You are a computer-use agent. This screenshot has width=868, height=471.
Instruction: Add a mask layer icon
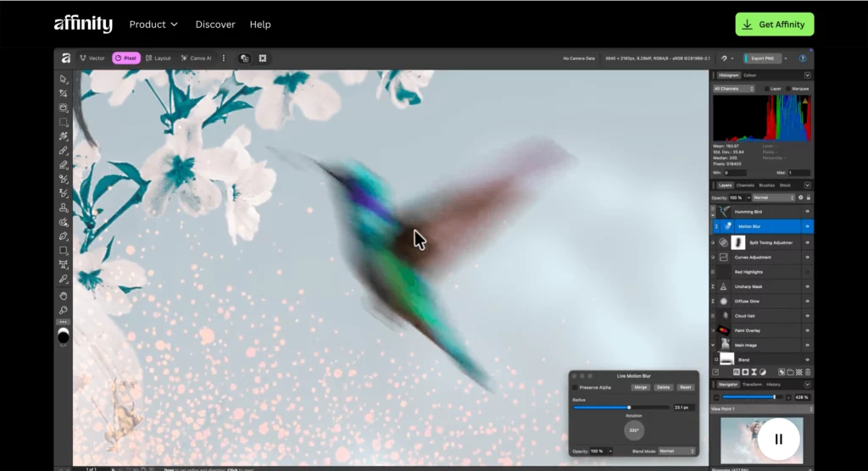pyautogui.click(x=745, y=372)
